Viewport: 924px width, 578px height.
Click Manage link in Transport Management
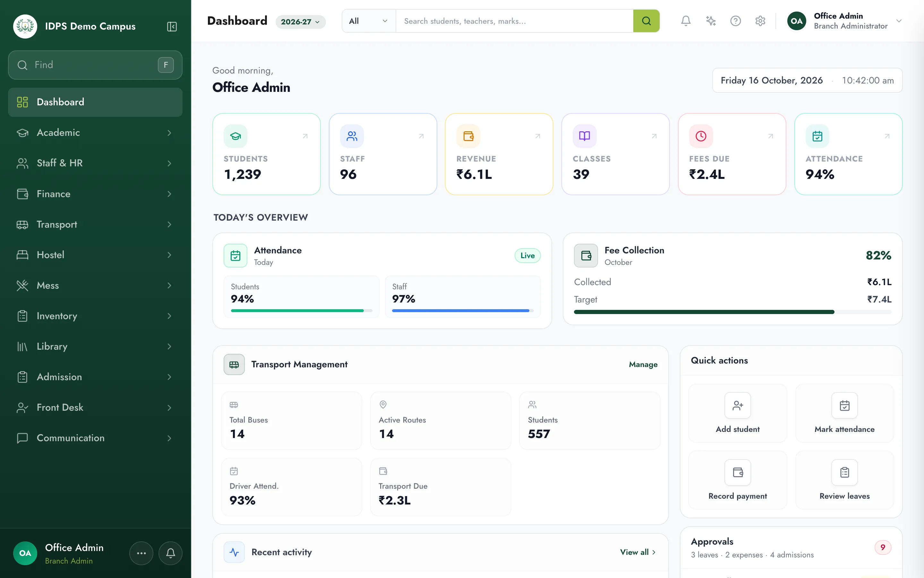(x=643, y=364)
